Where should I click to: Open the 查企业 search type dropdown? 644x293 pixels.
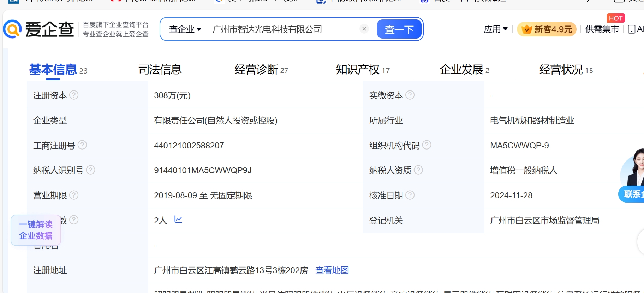tap(185, 29)
